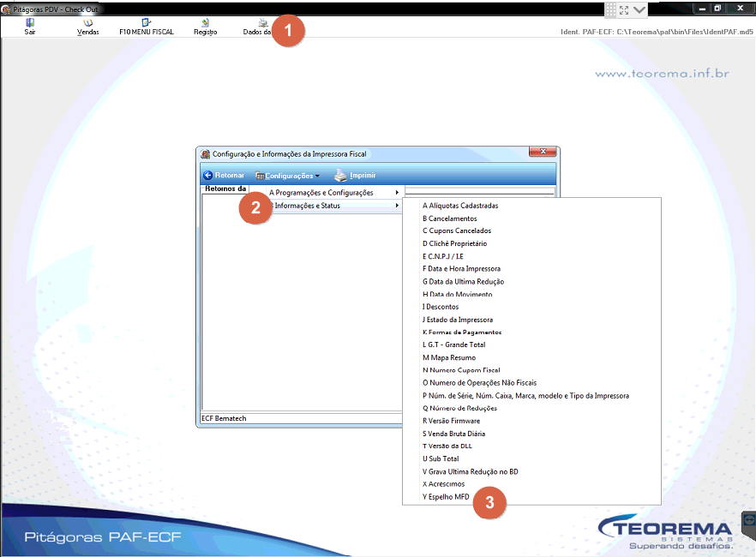Click the Retornar button label
This screenshot has width=756, height=557.
click(x=230, y=176)
